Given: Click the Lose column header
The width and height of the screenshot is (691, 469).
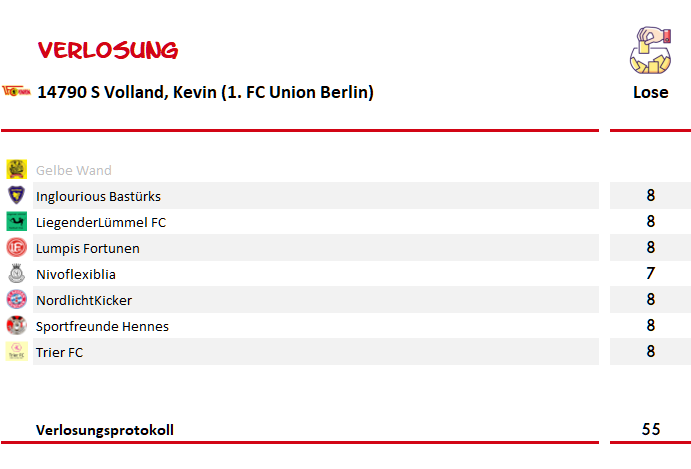Looking at the screenshot, I should 650,92.
